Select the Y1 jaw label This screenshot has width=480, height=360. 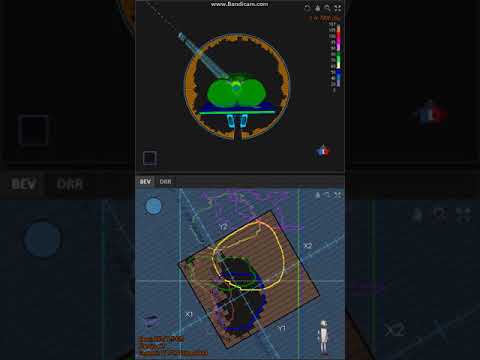coord(282,328)
